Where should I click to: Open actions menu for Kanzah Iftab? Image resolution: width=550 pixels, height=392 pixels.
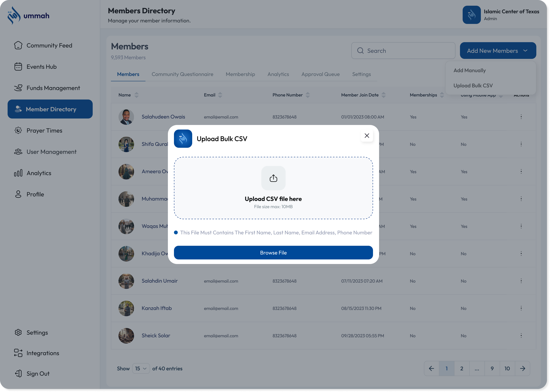521,308
